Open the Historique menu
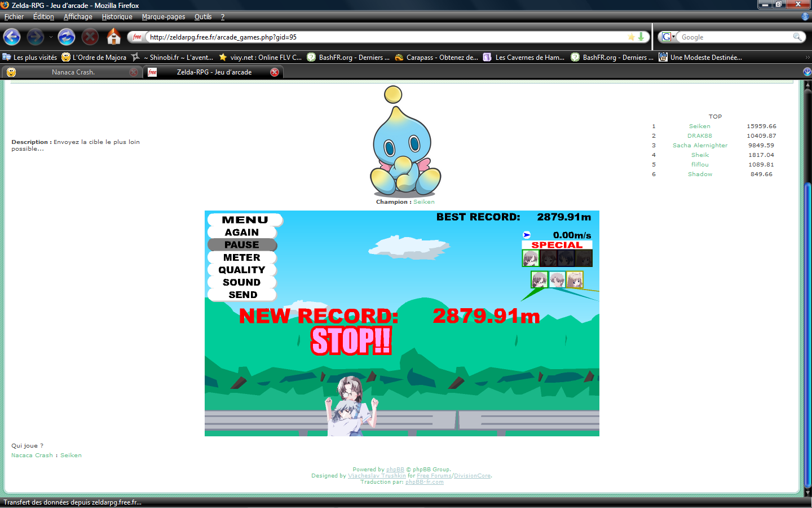 (117, 17)
